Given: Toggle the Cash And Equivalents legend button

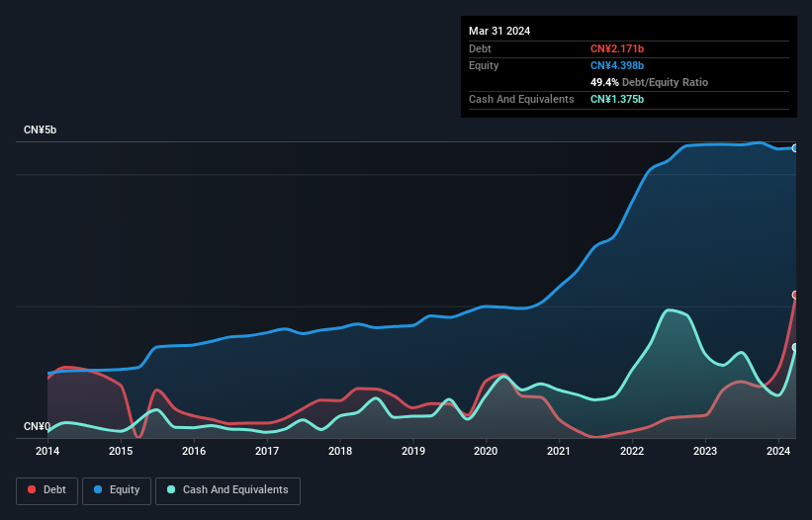Looking at the screenshot, I should coord(227,490).
